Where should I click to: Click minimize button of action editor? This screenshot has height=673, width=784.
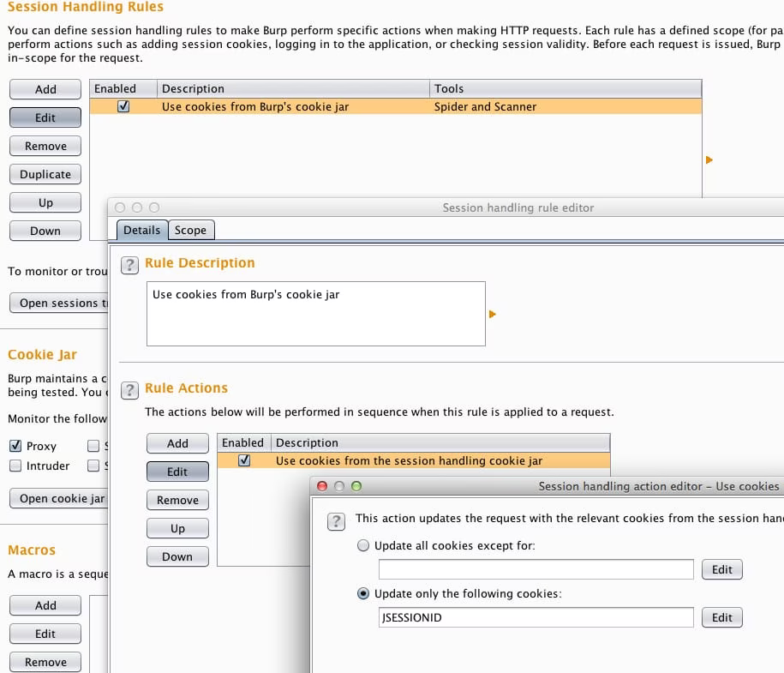pyautogui.click(x=339, y=486)
